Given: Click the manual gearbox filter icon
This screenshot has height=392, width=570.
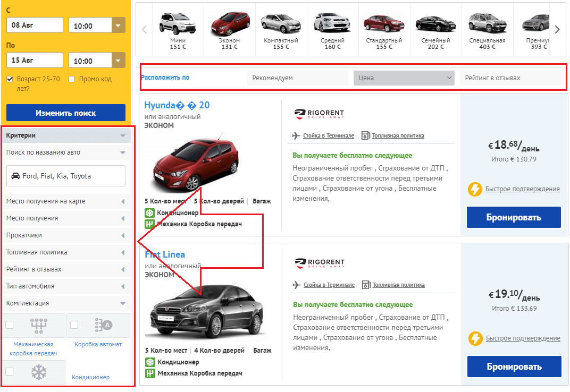Looking at the screenshot, I should click(38, 326).
